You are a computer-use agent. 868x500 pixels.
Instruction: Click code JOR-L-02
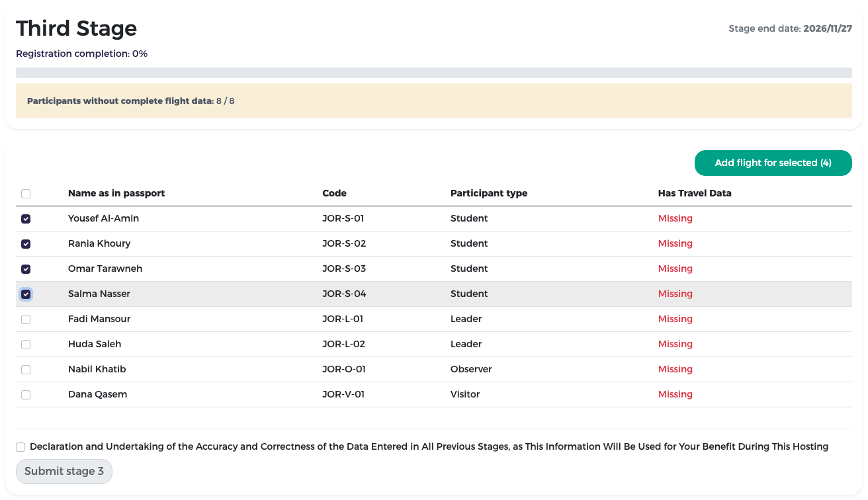(x=343, y=344)
